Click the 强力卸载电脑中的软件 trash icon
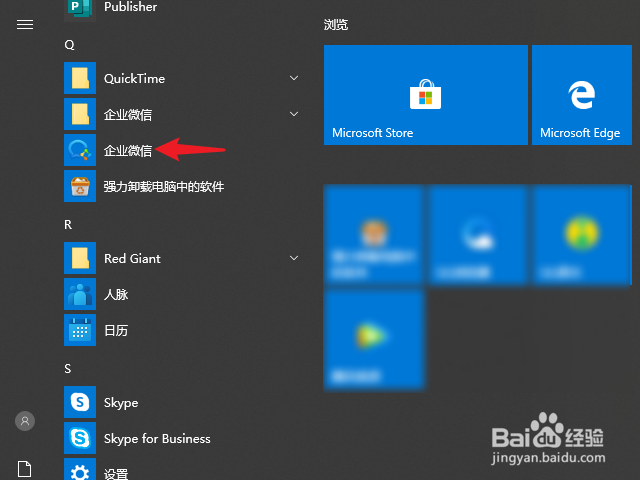 tap(80, 186)
